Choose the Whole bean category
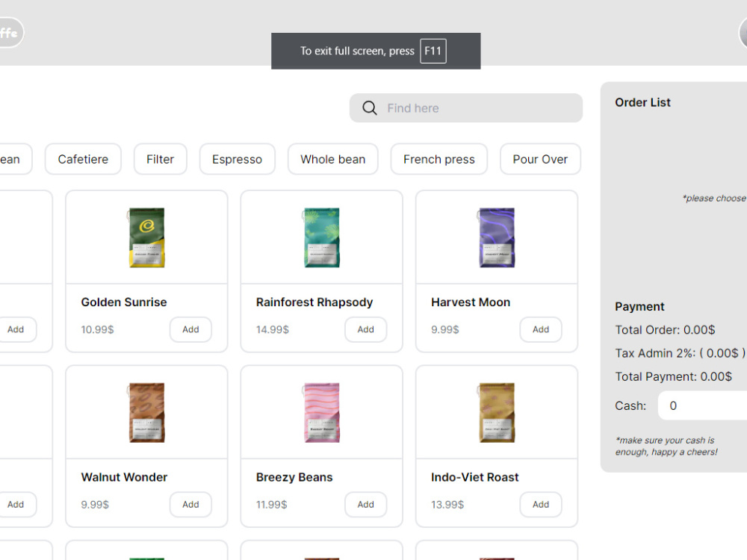 point(332,159)
